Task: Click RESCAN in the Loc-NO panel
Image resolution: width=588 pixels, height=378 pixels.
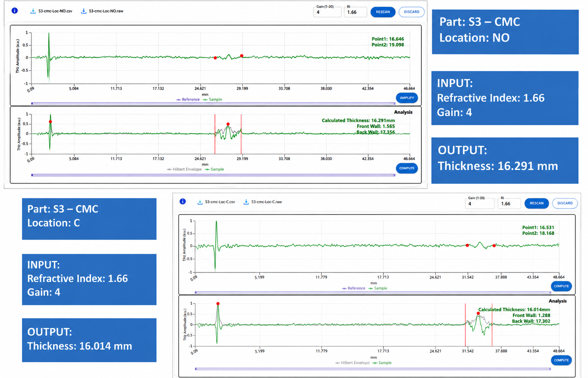Action: coord(383,12)
